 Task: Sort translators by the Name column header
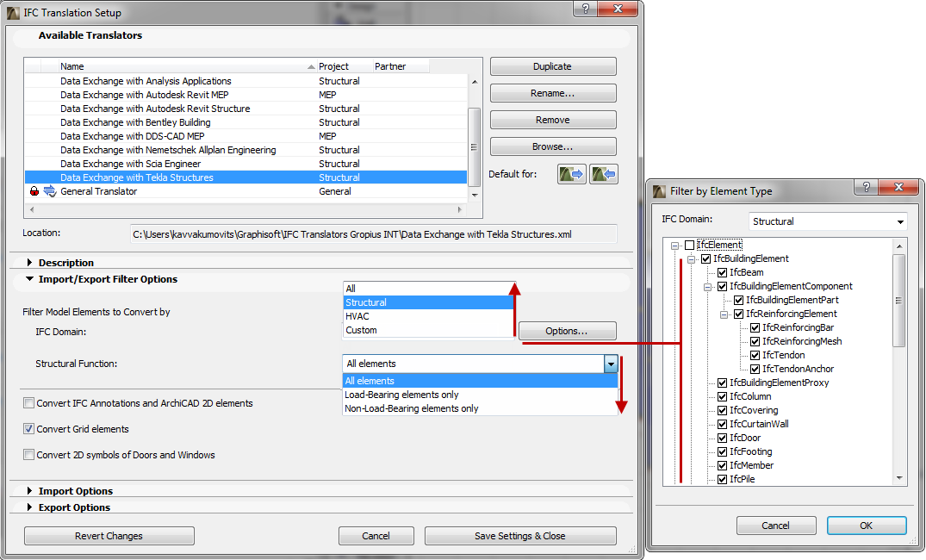tap(188, 66)
